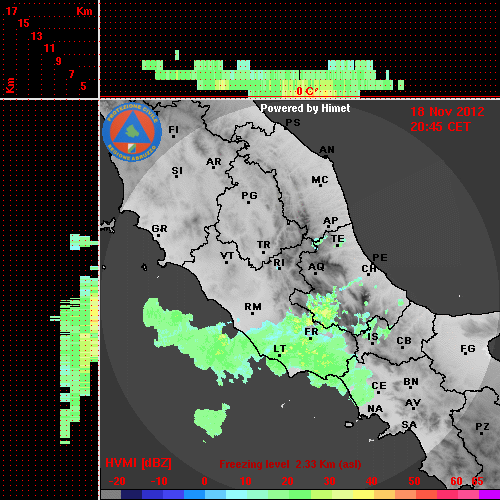The image size is (500, 500).
Task: Click the Powered by Himet label
Action: tap(305, 108)
